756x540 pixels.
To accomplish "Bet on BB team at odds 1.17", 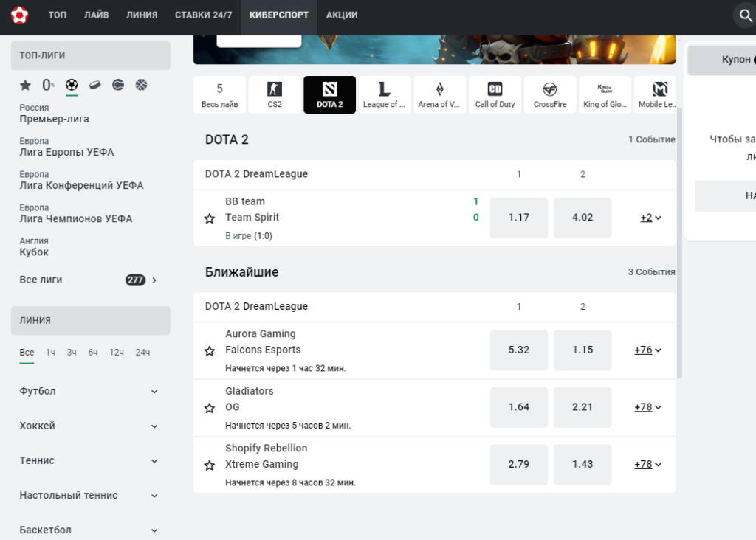I will 519,218.
